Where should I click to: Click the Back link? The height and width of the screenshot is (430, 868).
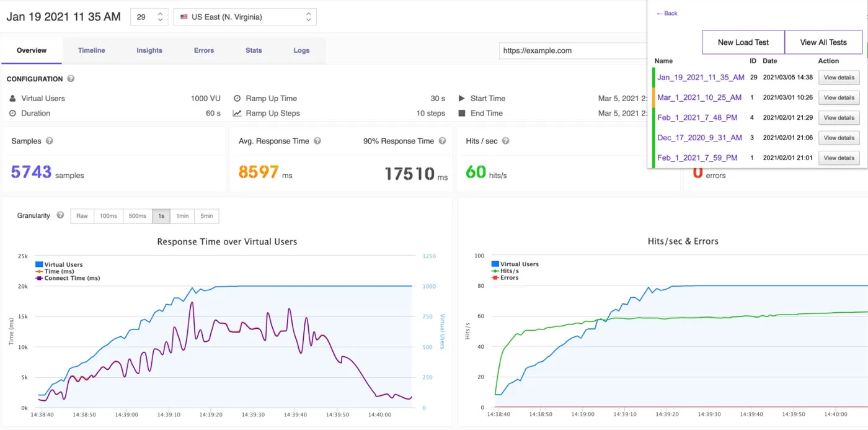(x=666, y=13)
